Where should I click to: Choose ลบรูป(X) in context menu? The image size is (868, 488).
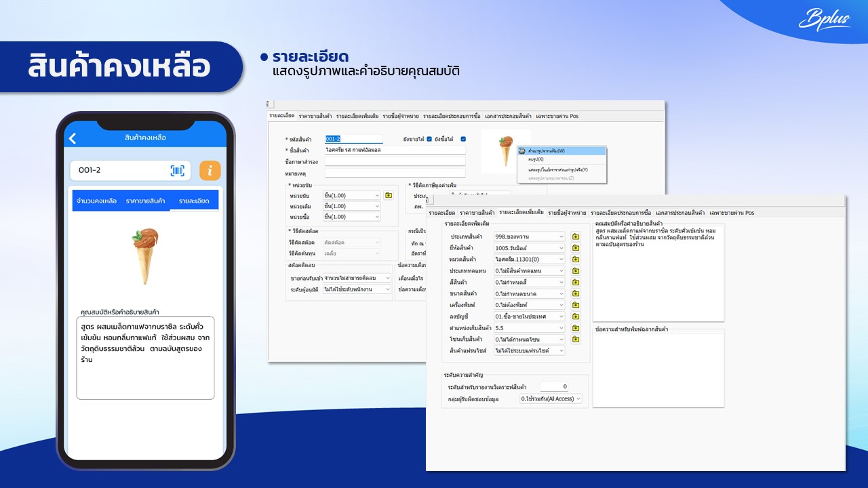(x=561, y=159)
